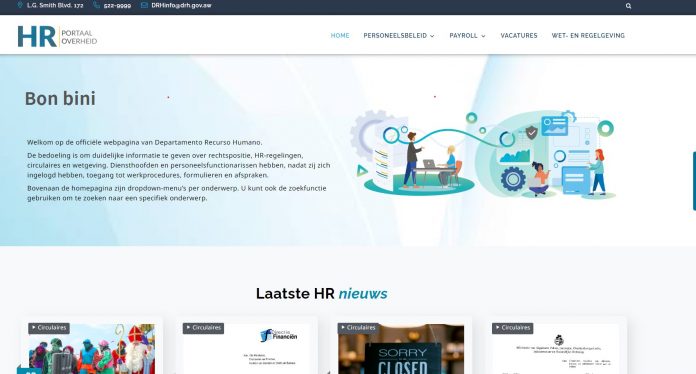Click the location pin icon for the address
The height and width of the screenshot is (374, 696).
[x=20, y=5]
